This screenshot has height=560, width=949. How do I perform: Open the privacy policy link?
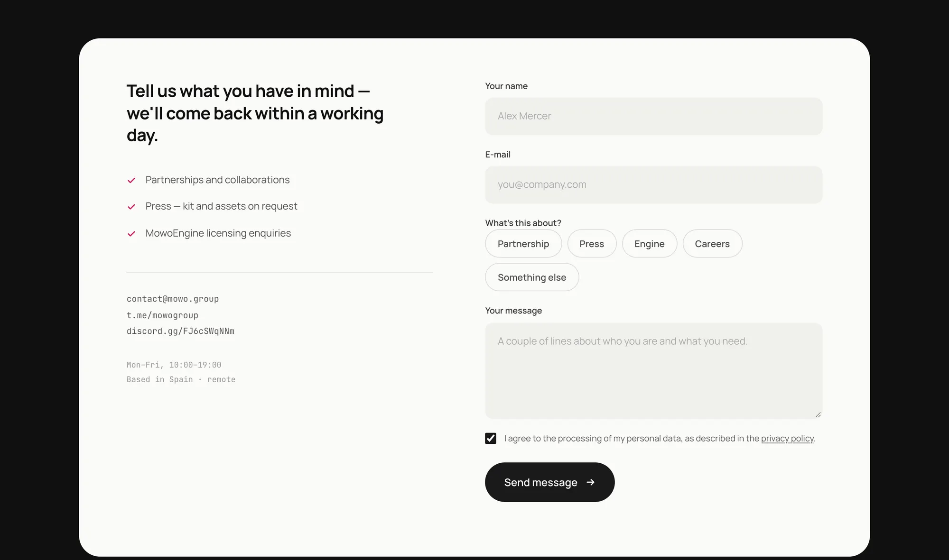pos(787,439)
